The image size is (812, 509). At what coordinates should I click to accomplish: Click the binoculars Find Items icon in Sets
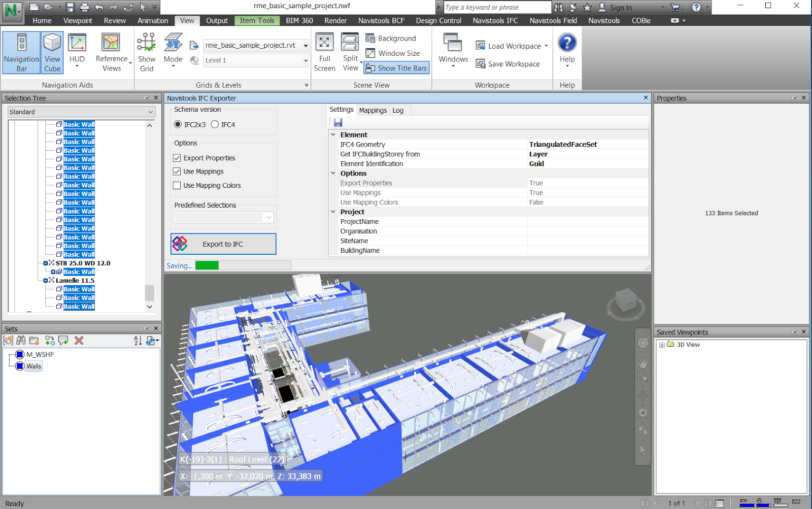[21, 341]
